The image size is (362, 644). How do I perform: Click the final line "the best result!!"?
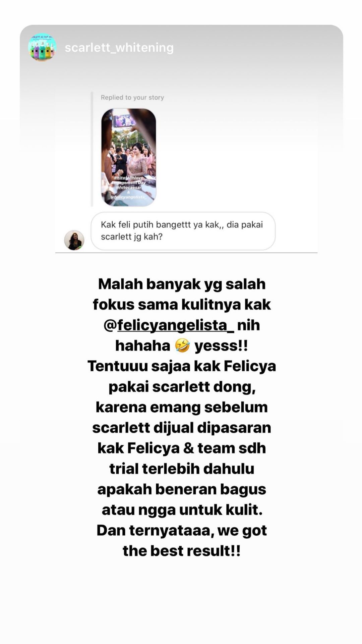pos(182,551)
